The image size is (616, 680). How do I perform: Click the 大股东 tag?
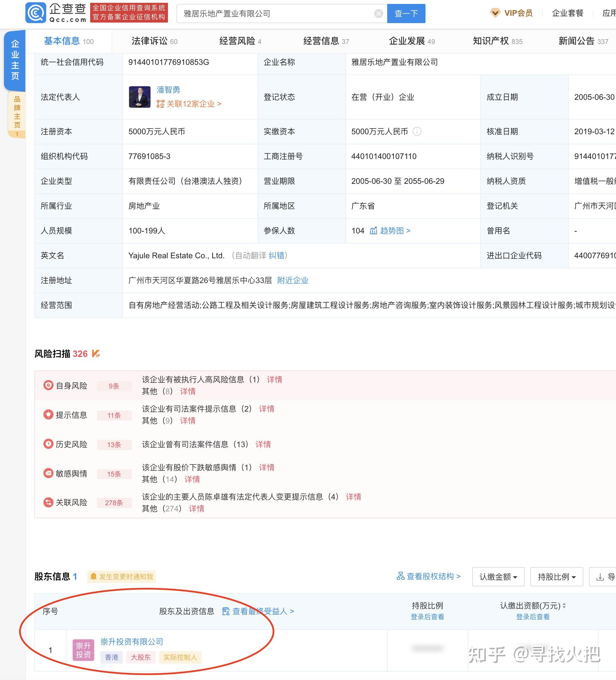coord(141,657)
